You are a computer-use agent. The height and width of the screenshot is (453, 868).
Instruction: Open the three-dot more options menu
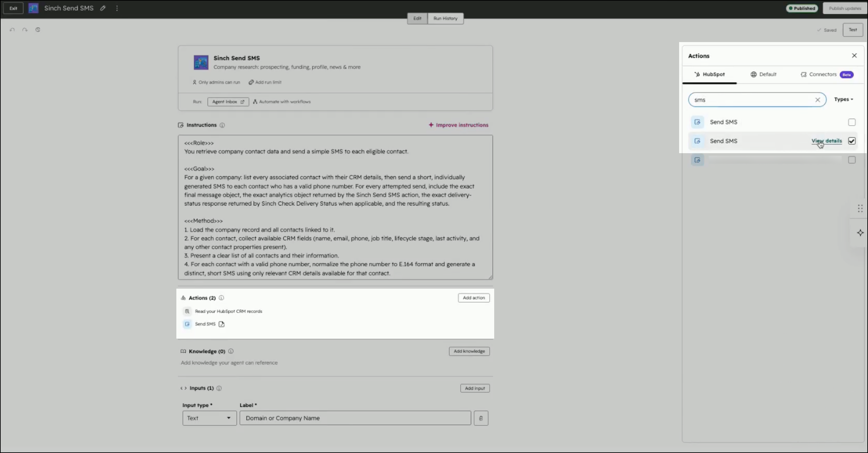tap(117, 8)
